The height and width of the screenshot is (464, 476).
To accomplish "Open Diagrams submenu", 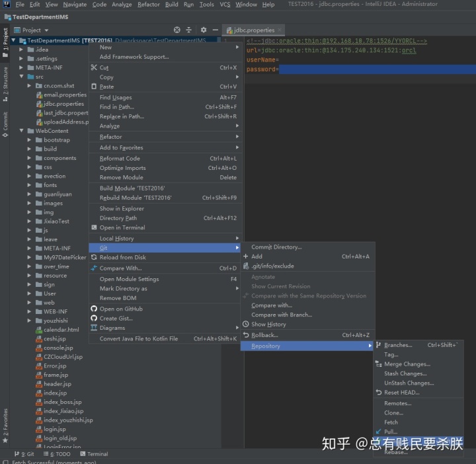I will tap(165, 328).
